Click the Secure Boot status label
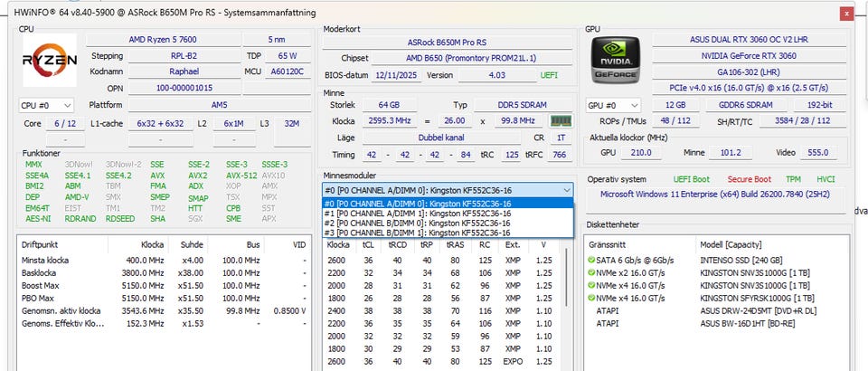 pyautogui.click(x=749, y=179)
